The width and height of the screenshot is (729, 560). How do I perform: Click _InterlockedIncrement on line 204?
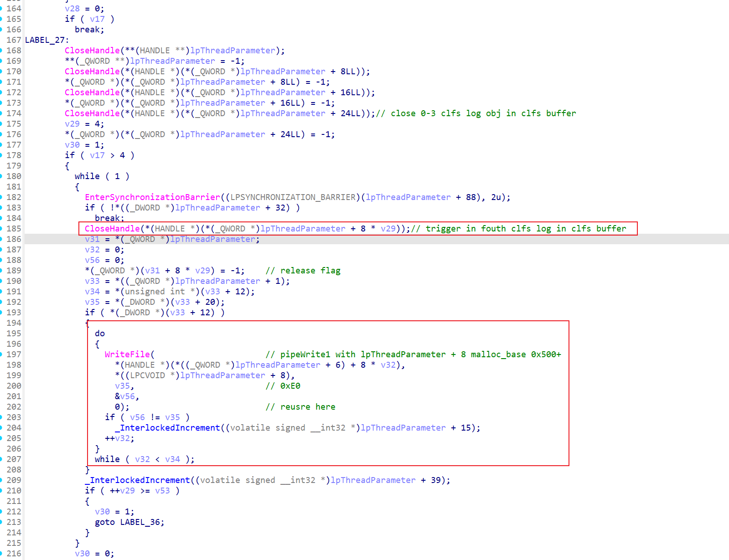tap(167, 428)
